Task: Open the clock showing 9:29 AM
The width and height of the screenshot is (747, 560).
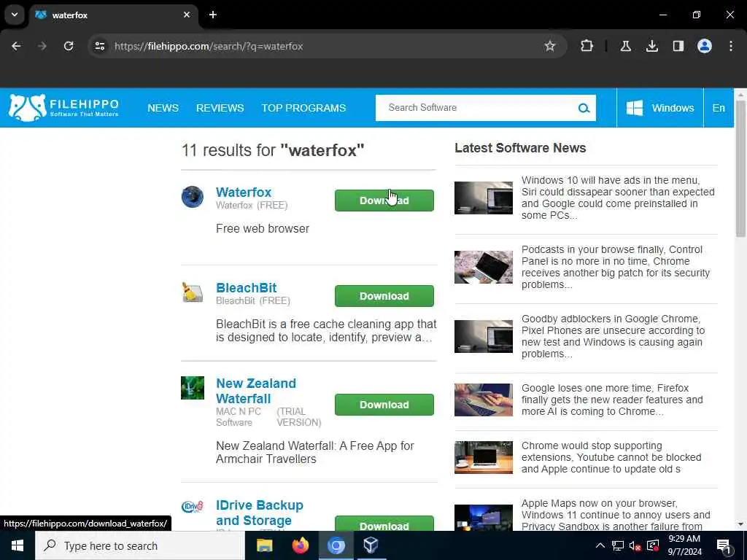Action: pyautogui.click(x=684, y=545)
